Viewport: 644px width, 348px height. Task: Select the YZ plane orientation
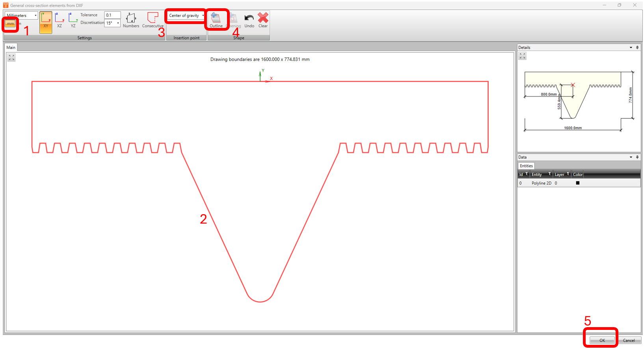(73, 20)
